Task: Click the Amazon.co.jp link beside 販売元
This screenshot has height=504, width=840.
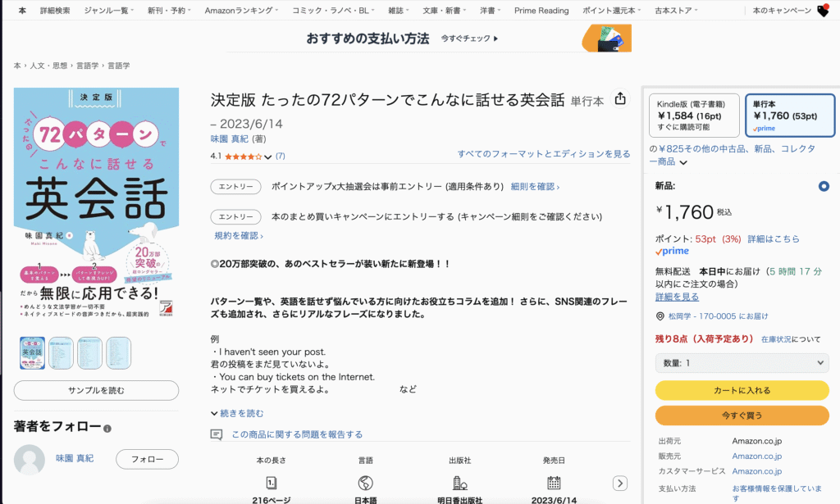Action: click(x=757, y=456)
